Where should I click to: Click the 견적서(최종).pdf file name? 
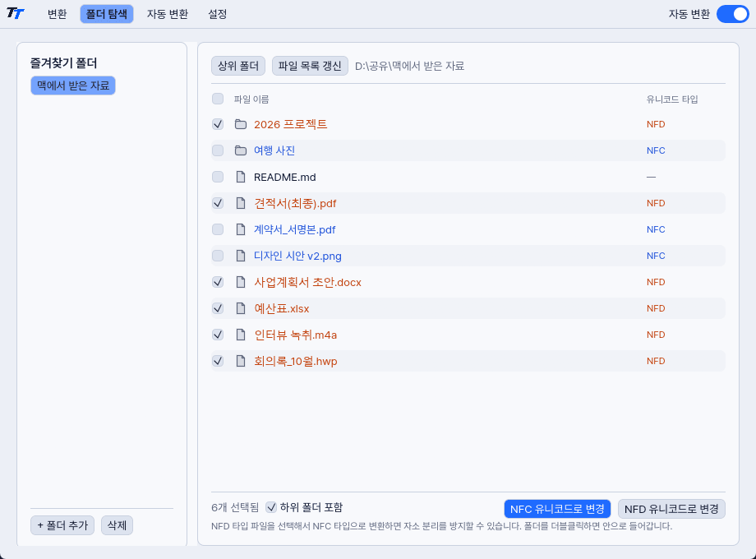coord(295,203)
